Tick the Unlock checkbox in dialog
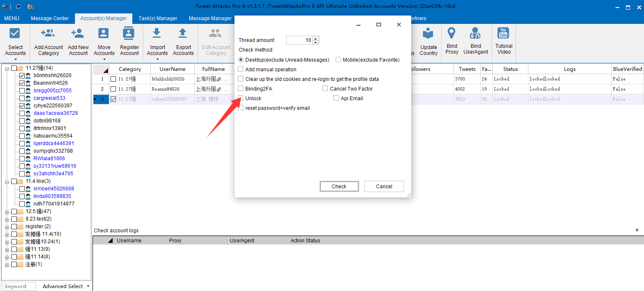 [x=241, y=98]
